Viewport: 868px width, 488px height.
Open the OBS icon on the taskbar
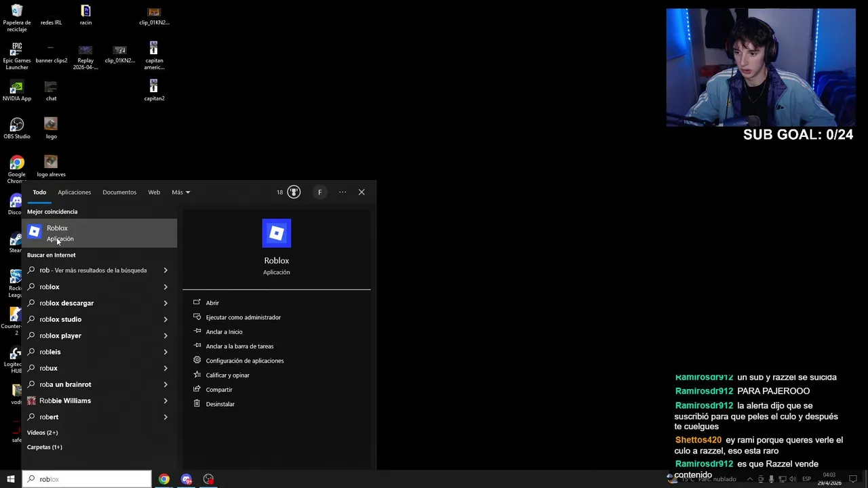point(208,479)
